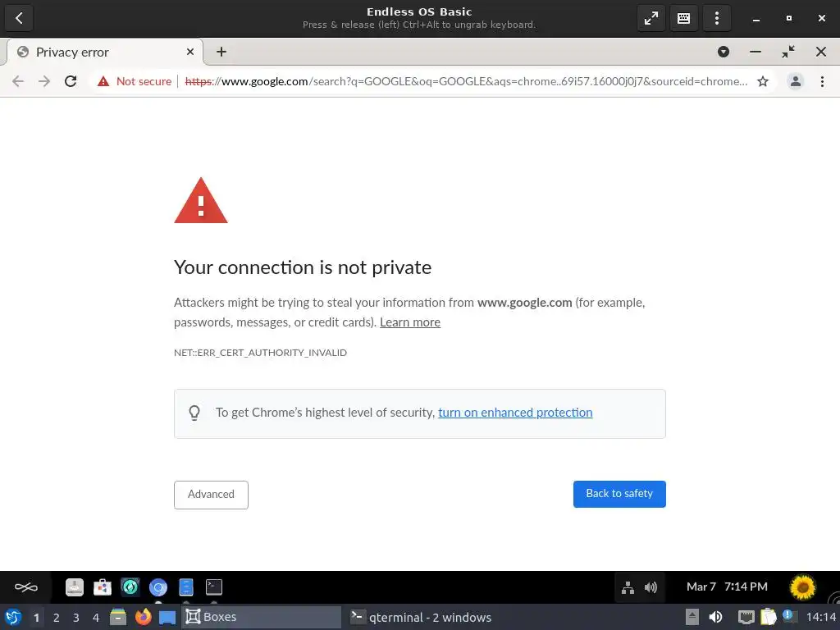Open sunflower user avatar menu
840x630 pixels.
[802, 587]
